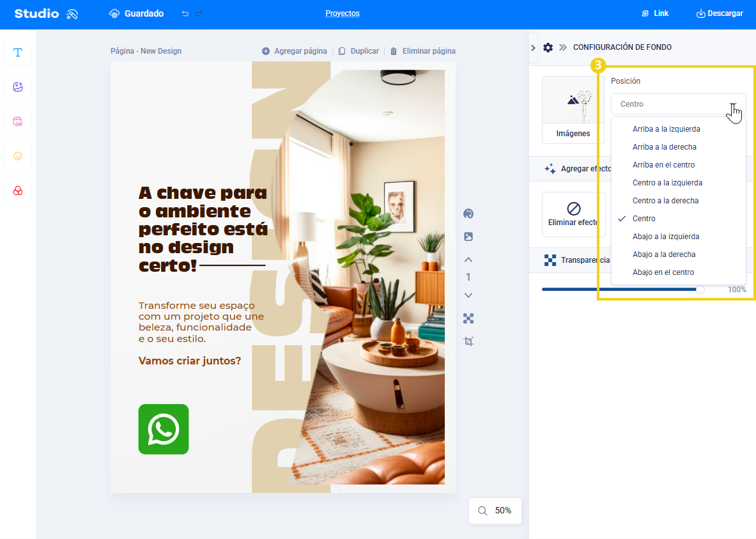Image resolution: width=756 pixels, height=539 pixels.
Task: Click the Descargar download button
Action: pos(720,13)
